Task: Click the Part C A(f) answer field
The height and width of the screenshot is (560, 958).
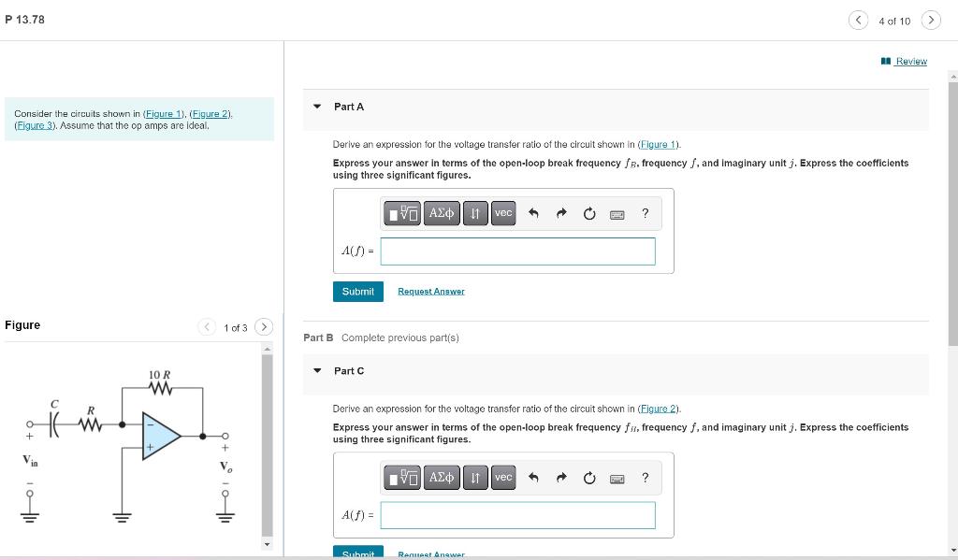Action: point(517,515)
